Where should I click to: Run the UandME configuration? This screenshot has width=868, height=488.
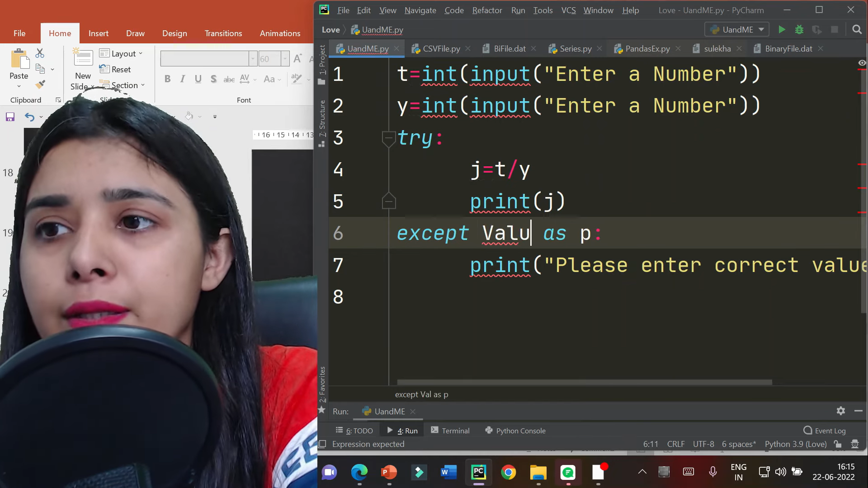pyautogui.click(x=782, y=30)
